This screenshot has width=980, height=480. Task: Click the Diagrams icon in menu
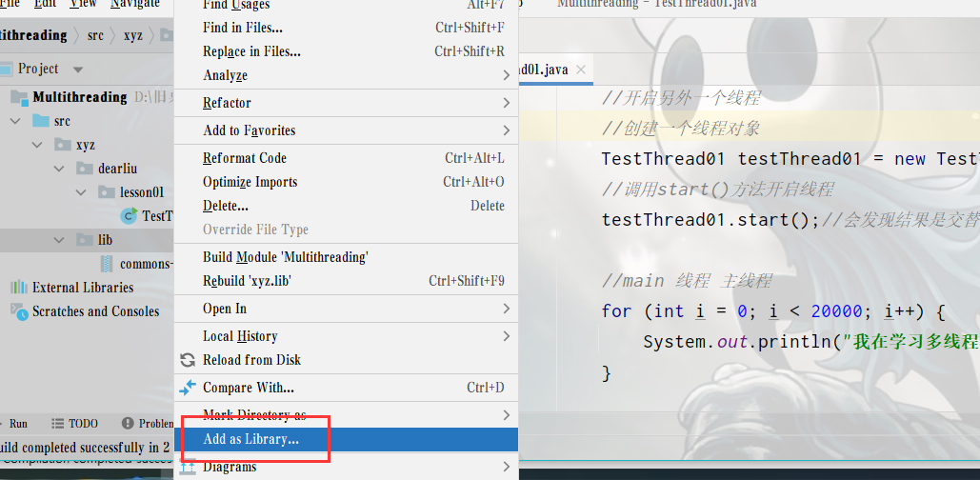[188, 467]
